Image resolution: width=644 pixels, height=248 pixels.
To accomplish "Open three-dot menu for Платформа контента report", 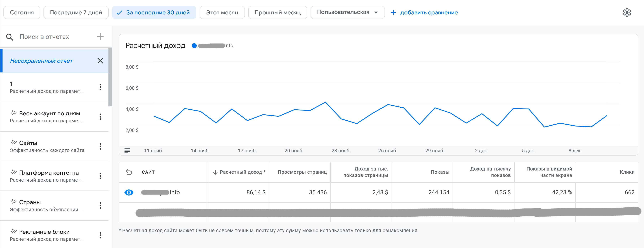I will pos(100,176).
